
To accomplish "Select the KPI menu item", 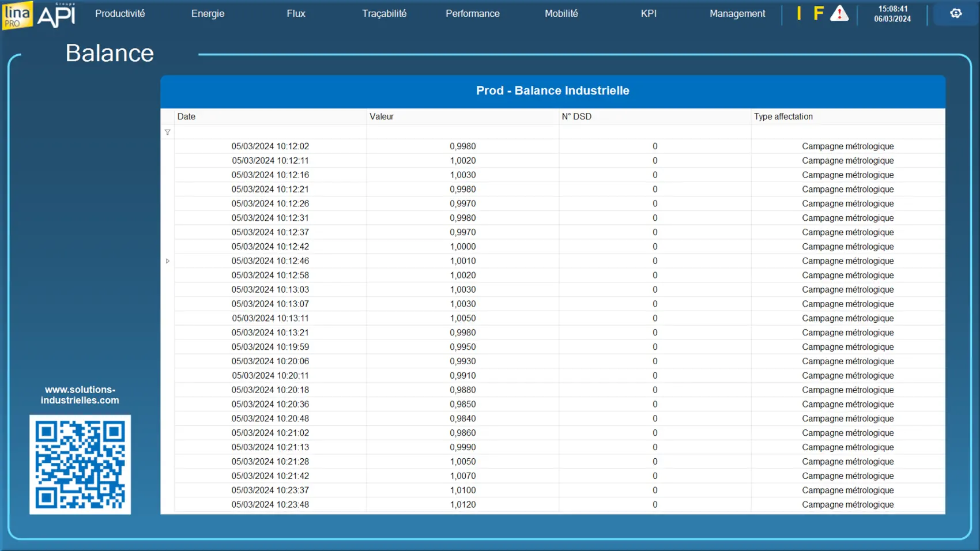I will 649,13.
